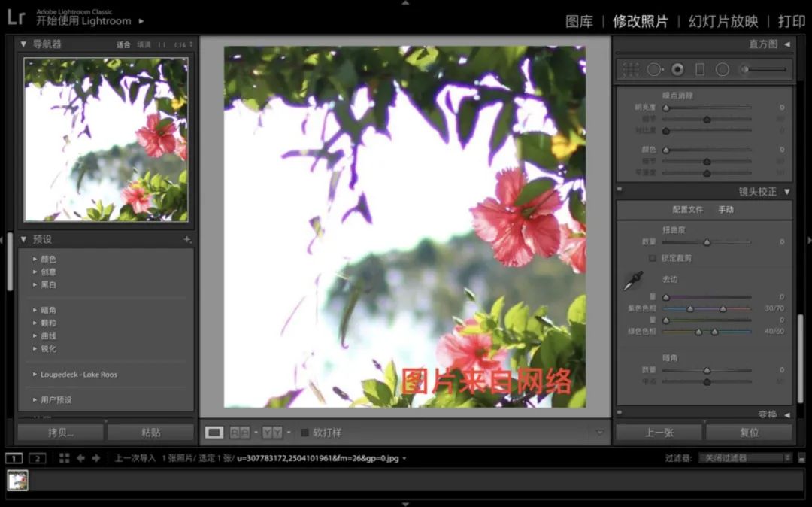This screenshot has height=507, width=812.
Task: Expand the 颜色 preset folder
Action: [x=35, y=259]
